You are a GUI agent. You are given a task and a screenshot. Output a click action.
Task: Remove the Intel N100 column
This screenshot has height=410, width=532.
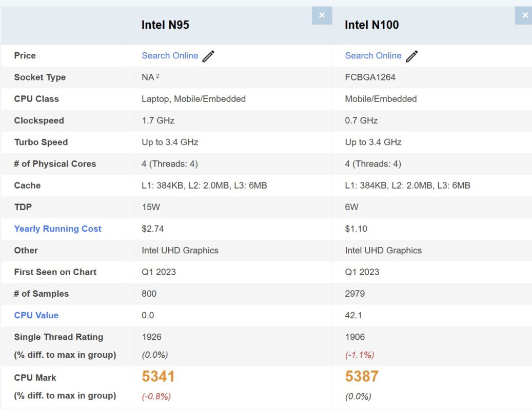tap(523, 15)
